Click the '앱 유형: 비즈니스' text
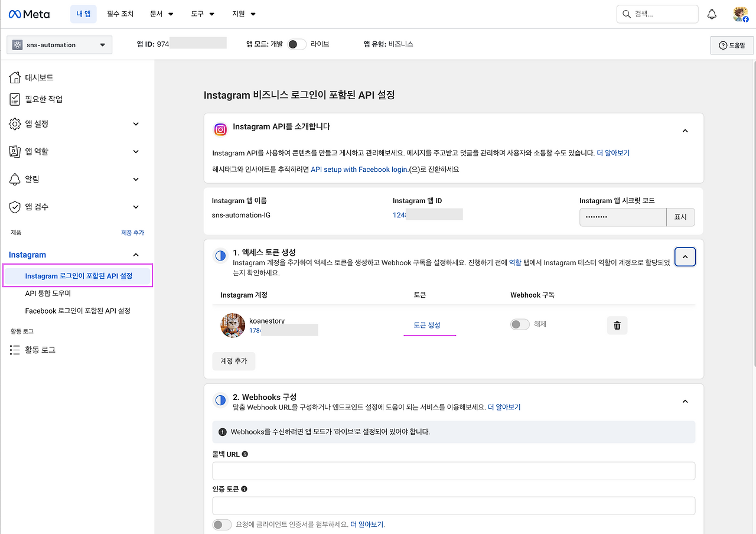This screenshot has width=756, height=534. [x=389, y=44]
